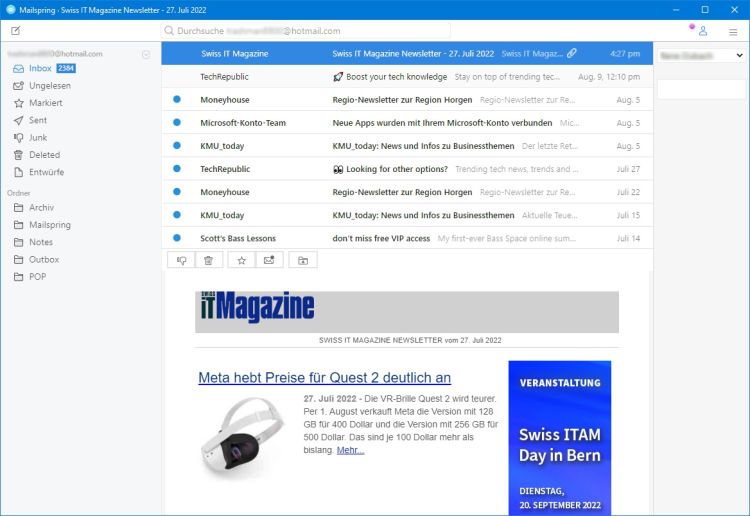Open the hamburger menu
Image resolution: width=750 pixels, height=516 pixels.
click(733, 31)
